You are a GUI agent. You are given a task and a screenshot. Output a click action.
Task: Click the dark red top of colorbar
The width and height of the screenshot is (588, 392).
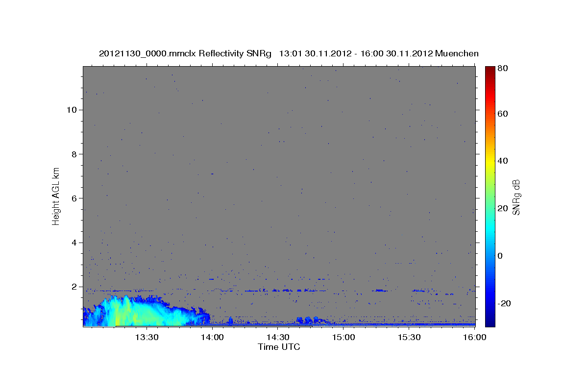tap(490, 71)
